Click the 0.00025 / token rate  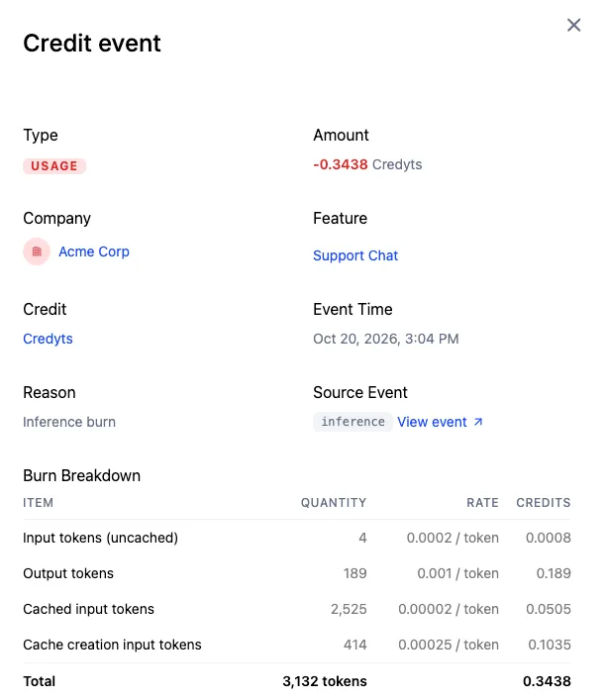point(449,646)
